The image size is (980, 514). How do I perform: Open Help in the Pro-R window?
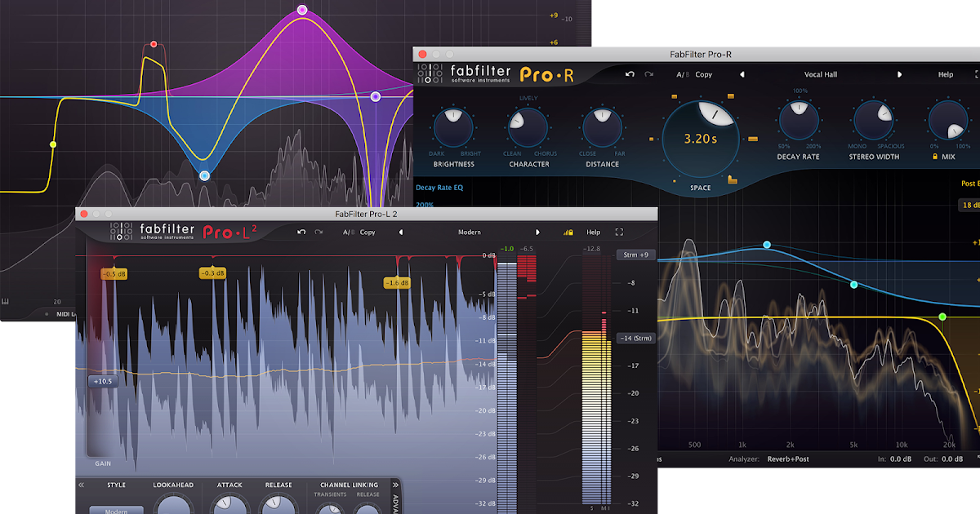point(945,73)
